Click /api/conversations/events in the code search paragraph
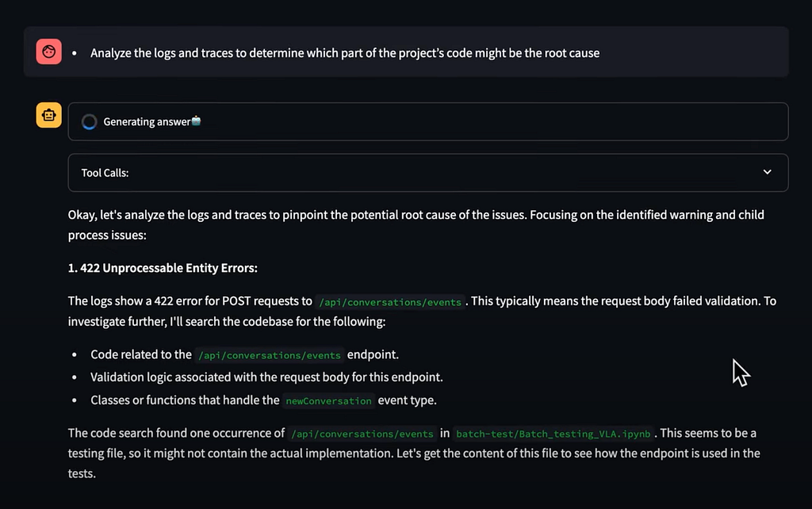This screenshot has width=812, height=509. (x=362, y=434)
